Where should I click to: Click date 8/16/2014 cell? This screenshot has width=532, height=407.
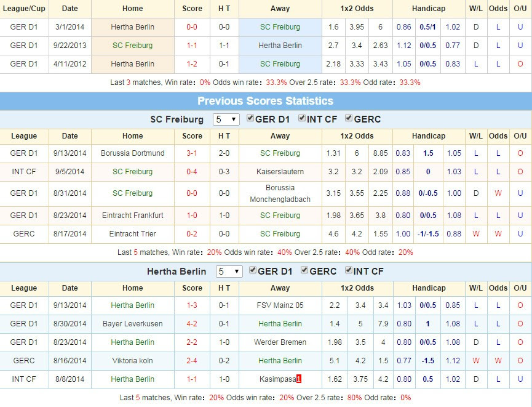[70, 360]
